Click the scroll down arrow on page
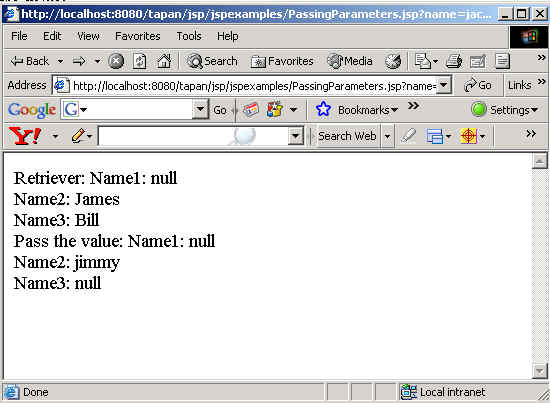550x403 pixels. coord(539,371)
